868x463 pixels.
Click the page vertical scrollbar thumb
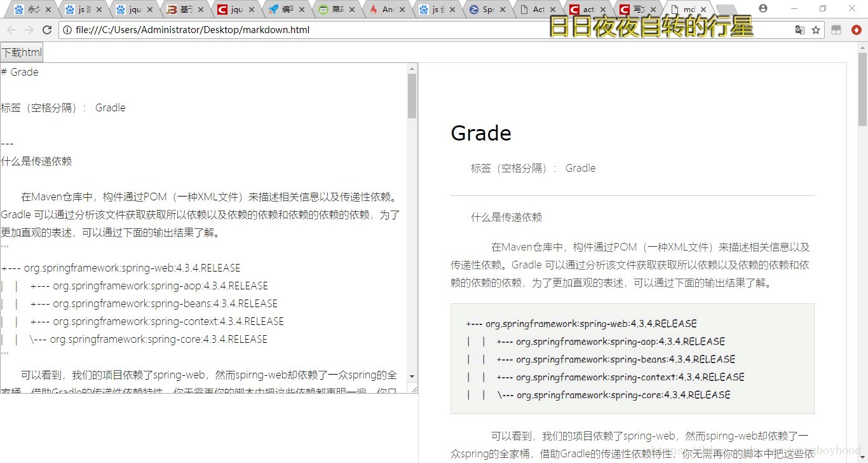pos(862,89)
